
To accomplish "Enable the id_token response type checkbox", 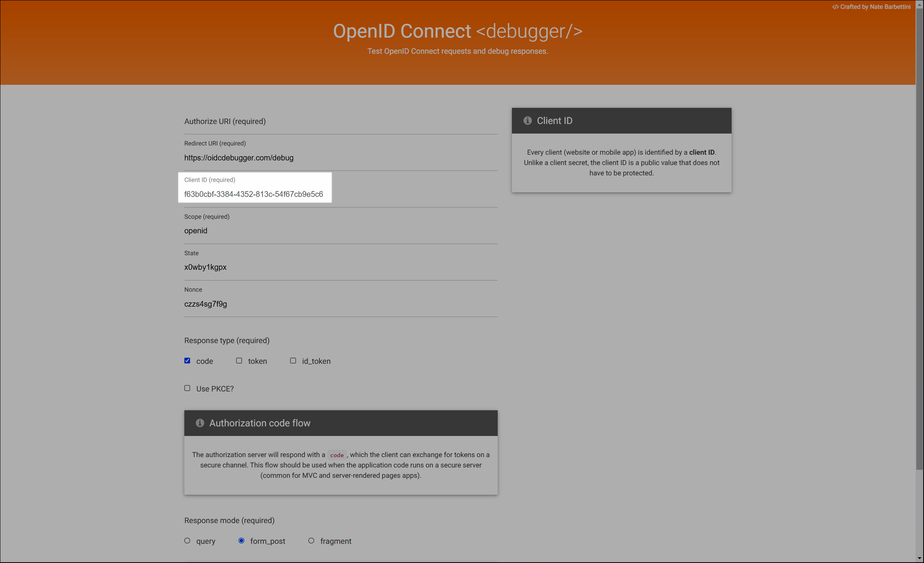I will 293,361.
